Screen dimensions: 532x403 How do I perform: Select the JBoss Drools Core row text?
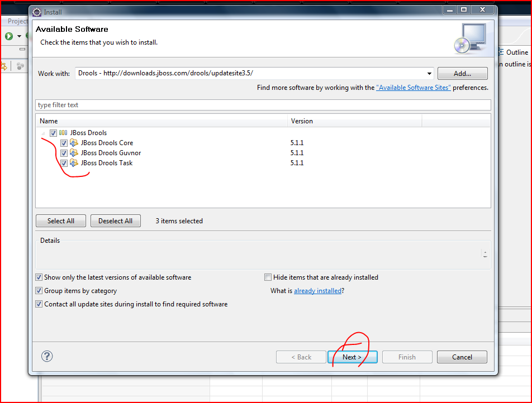point(107,143)
